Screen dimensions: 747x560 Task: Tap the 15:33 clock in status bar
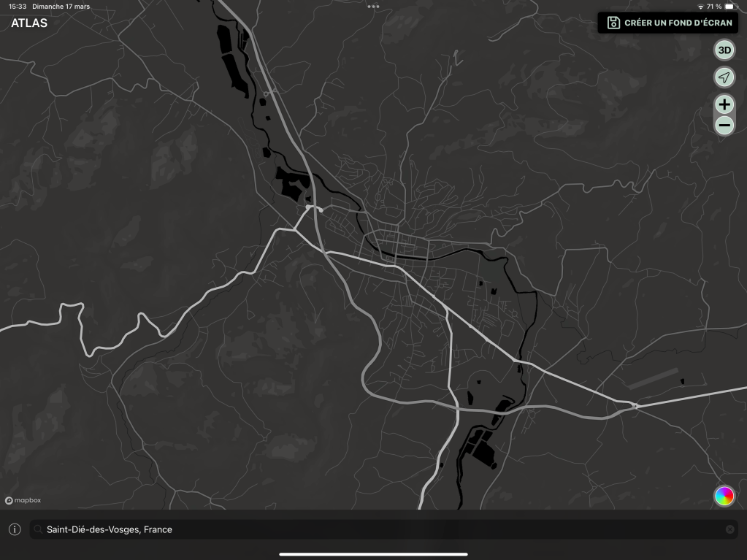(x=18, y=7)
